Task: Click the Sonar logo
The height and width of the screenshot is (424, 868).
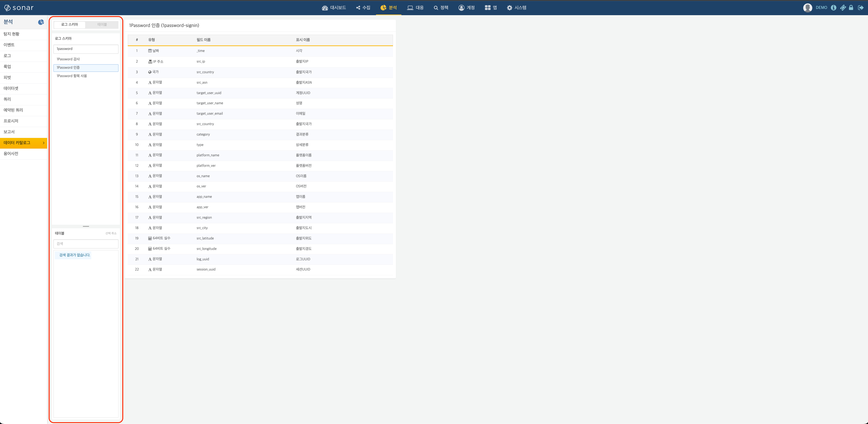Action: tap(19, 7)
